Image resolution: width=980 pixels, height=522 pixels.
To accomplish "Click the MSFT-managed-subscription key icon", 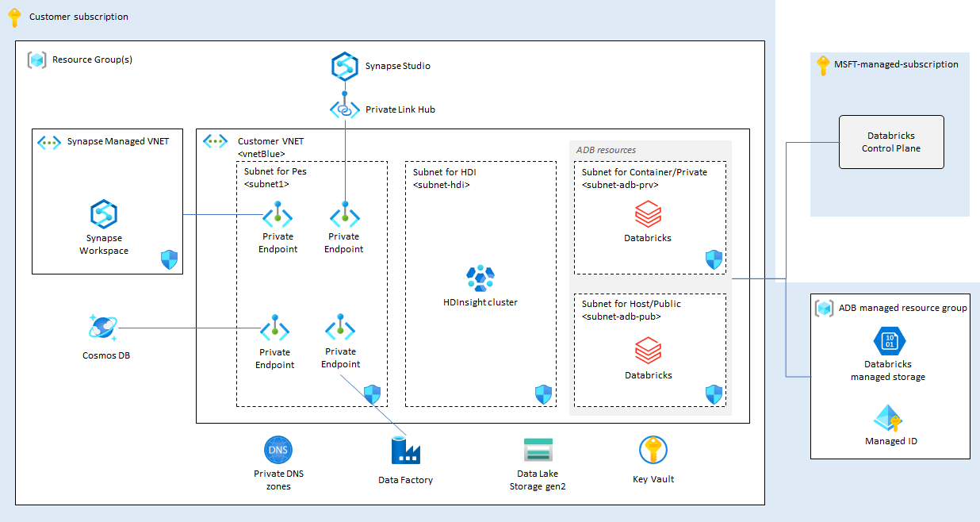I will click(x=823, y=66).
